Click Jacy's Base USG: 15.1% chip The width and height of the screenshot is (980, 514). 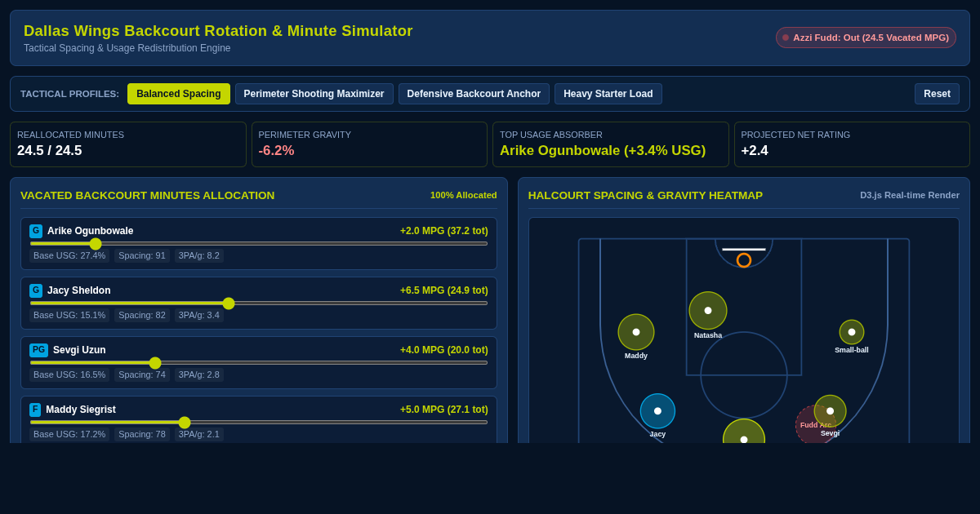tap(69, 315)
